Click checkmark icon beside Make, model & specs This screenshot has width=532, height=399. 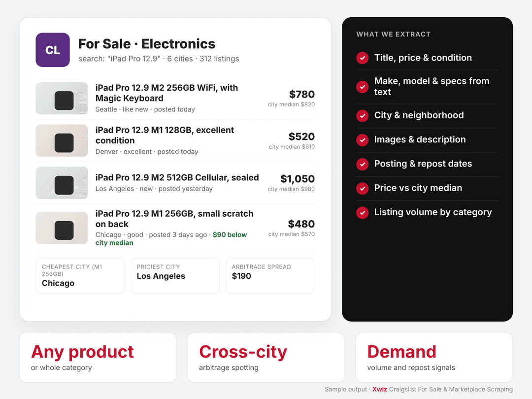point(363,87)
